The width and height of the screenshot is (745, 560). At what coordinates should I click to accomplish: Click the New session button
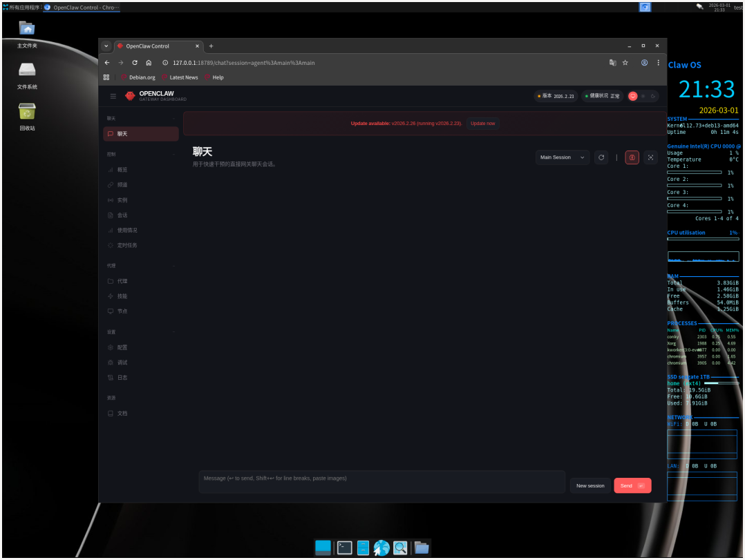590,485
